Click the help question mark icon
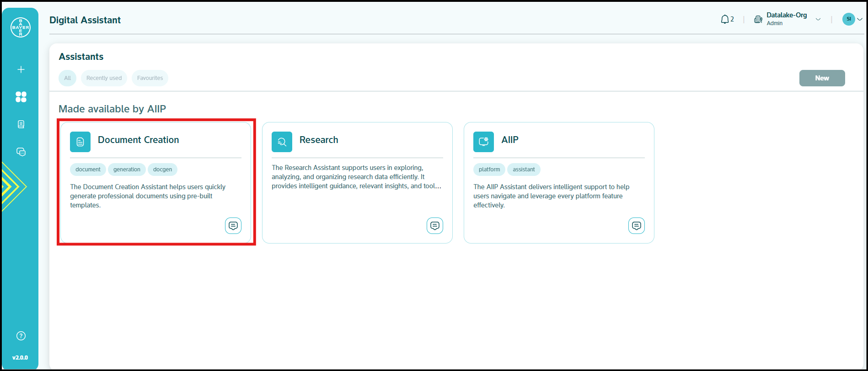The height and width of the screenshot is (371, 868). pyautogui.click(x=21, y=336)
